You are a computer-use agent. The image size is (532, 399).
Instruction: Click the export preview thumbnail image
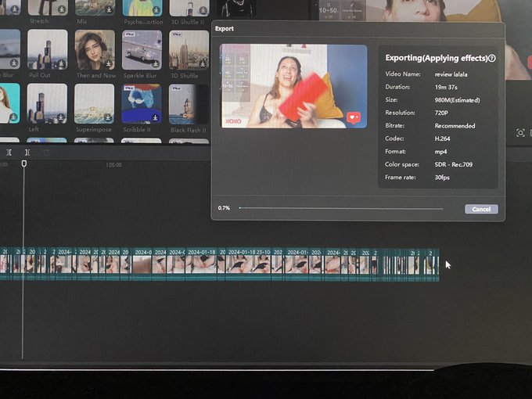tap(294, 86)
